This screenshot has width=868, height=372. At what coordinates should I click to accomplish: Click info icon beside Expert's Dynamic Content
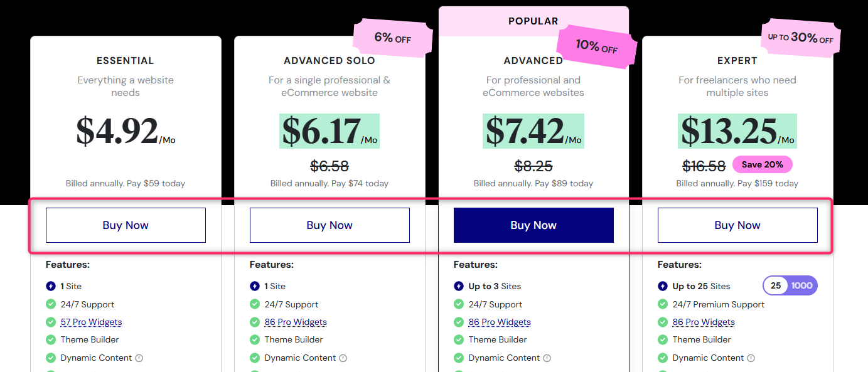click(x=751, y=358)
